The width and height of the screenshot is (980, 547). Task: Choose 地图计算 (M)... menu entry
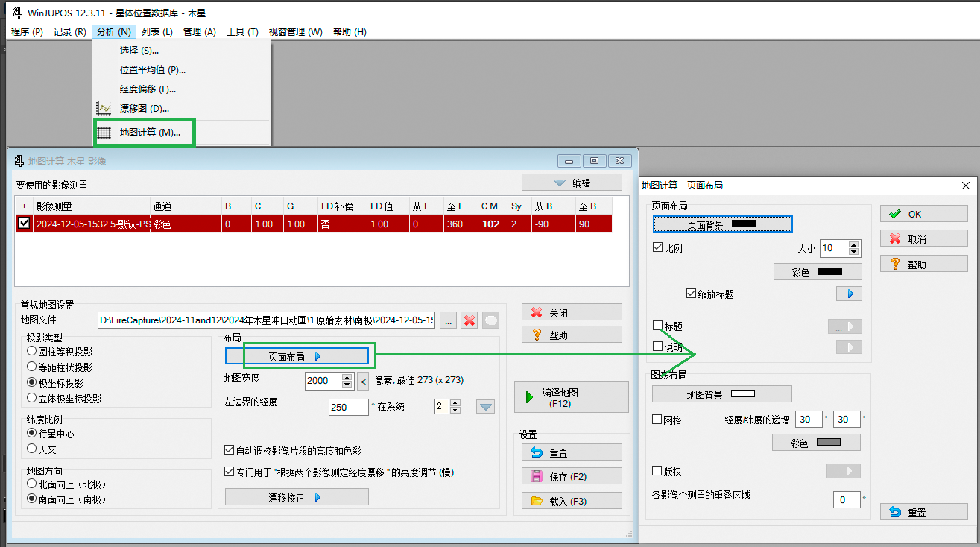[x=150, y=133]
